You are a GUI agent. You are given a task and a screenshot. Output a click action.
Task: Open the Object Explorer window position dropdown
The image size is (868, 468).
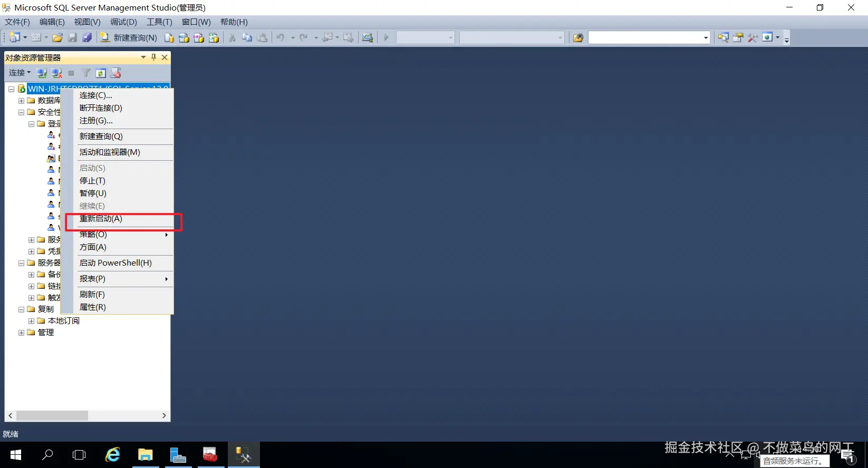143,57
